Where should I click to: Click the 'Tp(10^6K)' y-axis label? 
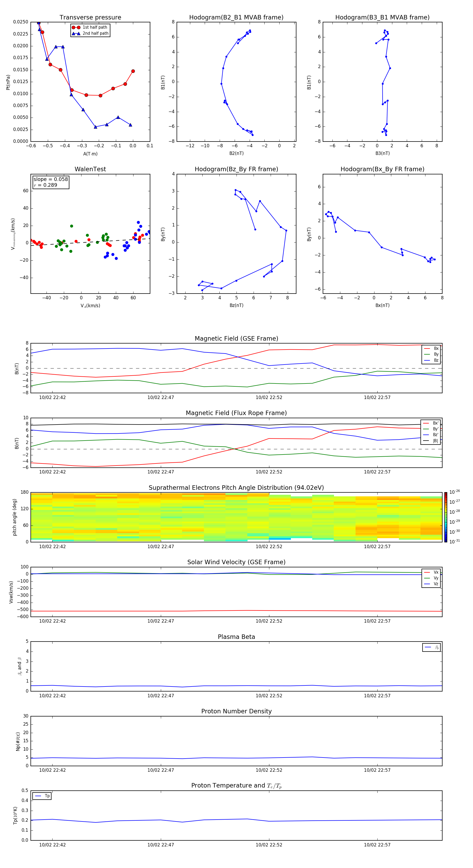click(x=15, y=815)
